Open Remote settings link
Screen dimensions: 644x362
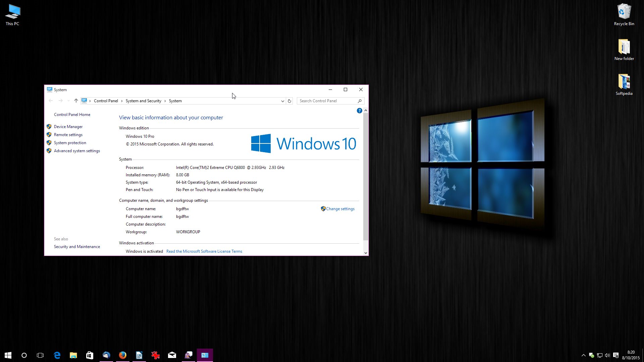click(x=68, y=135)
